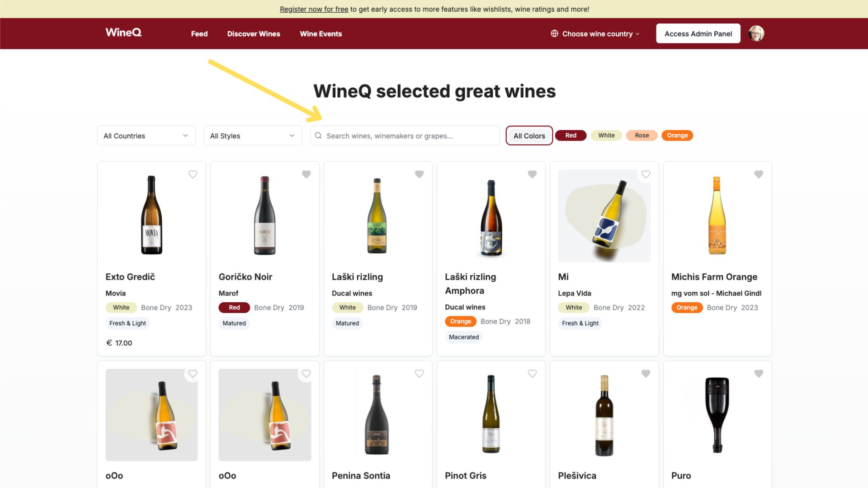
Task: Open the Wine Events page
Action: [x=321, y=34]
